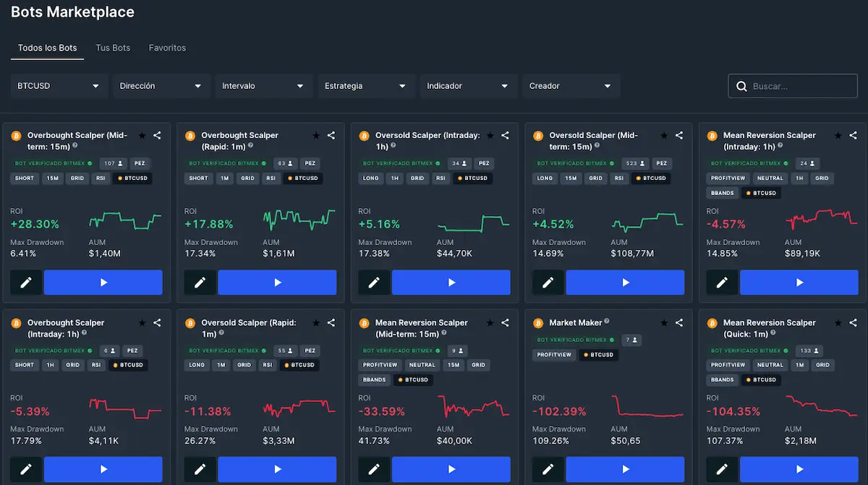Open the BTCUSD symbol dropdown
The height and width of the screenshot is (485, 868).
point(59,86)
